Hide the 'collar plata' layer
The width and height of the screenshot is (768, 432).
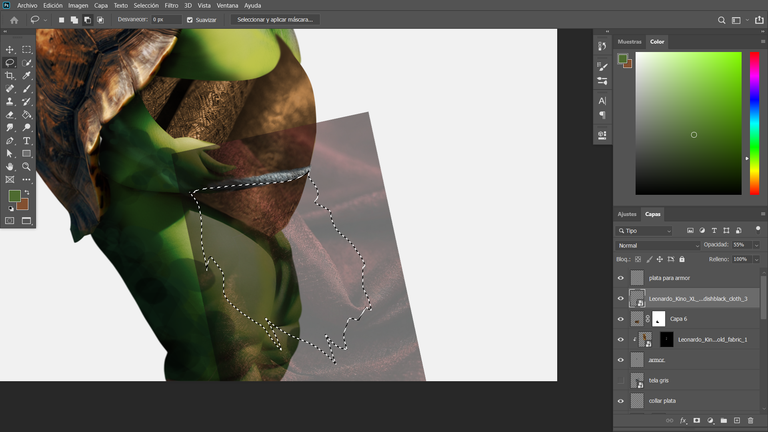tap(621, 401)
